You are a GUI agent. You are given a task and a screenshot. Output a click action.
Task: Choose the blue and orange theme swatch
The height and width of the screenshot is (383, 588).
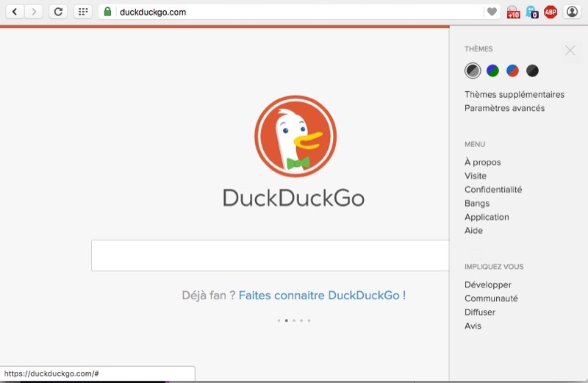point(512,71)
